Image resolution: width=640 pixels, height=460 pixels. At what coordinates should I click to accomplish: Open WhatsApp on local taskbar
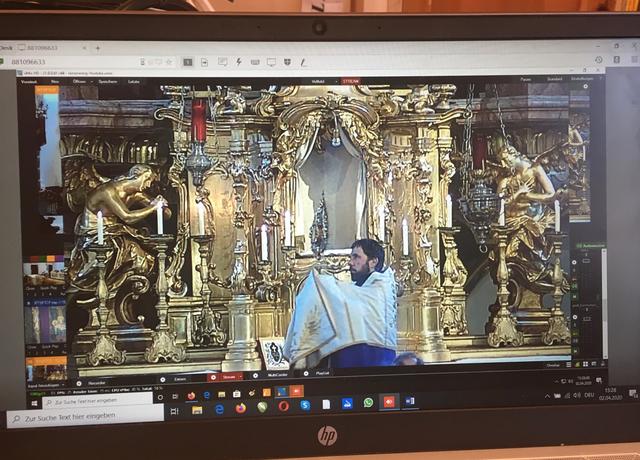(368, 402)
